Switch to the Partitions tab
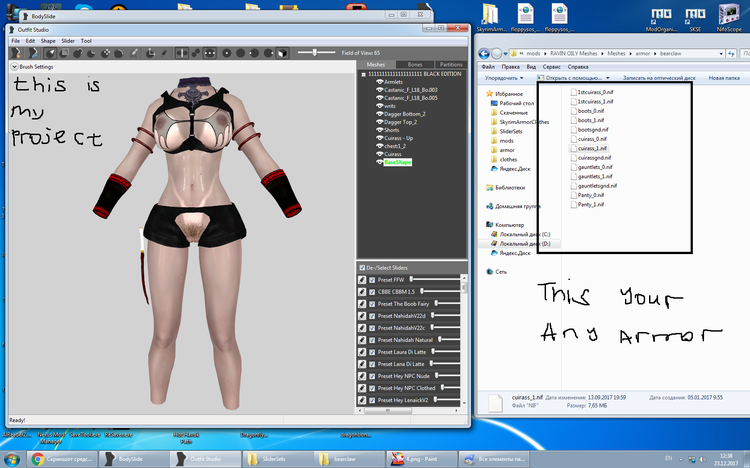Image resolution: width=750 pixels, height=468 pixels. (451, 64)
